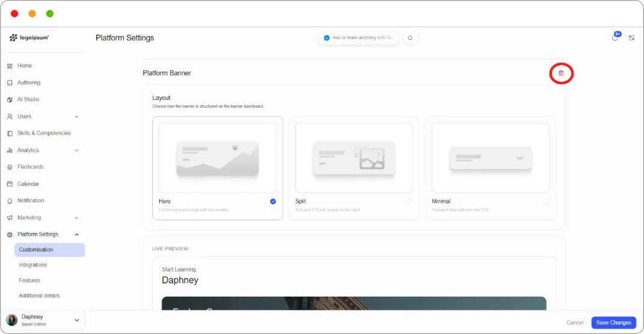Viewport: 644px width, 334px height.
Task: Open the Daphney account dropdown chevron
Action: (x=77, y=320)
